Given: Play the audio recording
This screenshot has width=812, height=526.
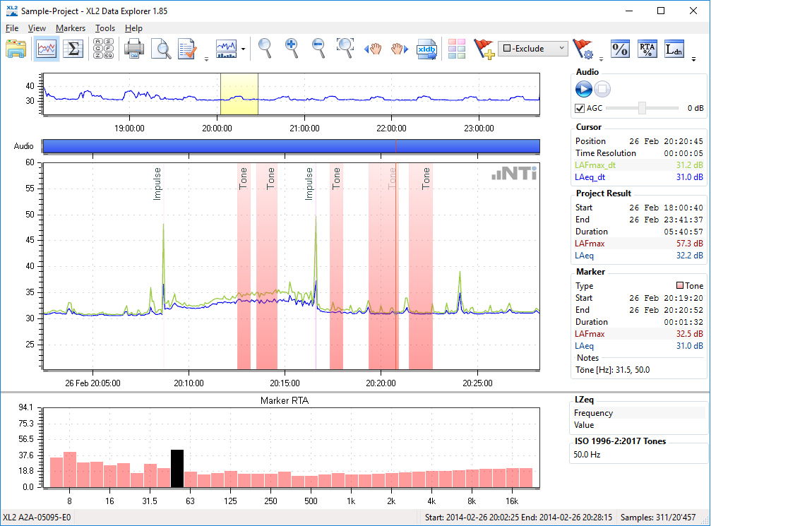Looking at the screenshot, I should (x=583, y=89).
